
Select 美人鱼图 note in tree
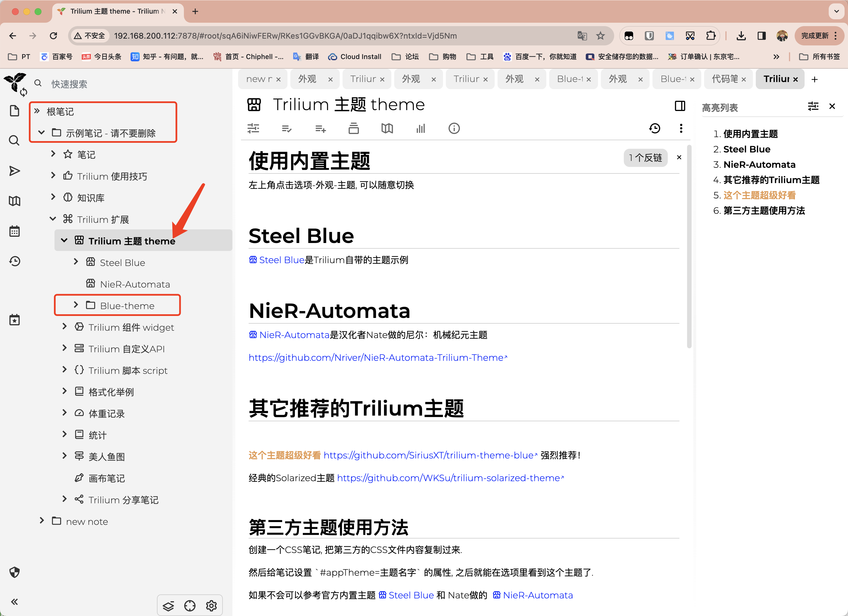[106, 457]
